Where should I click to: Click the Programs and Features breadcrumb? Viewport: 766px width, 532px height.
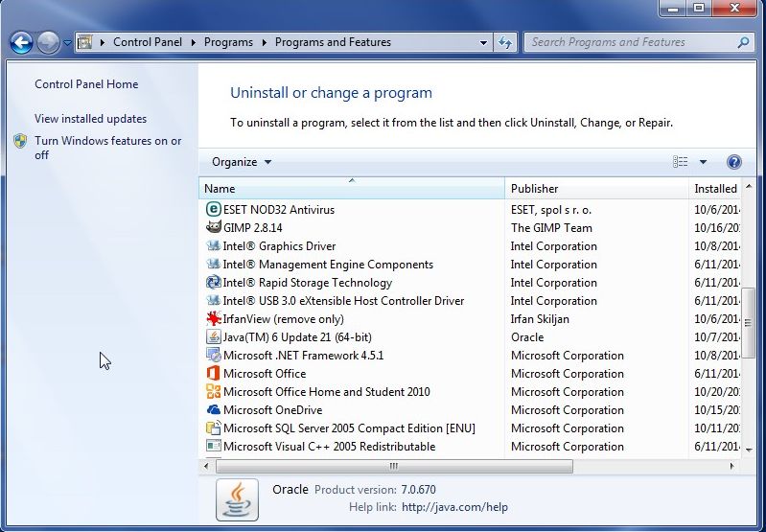coord(333,42)
